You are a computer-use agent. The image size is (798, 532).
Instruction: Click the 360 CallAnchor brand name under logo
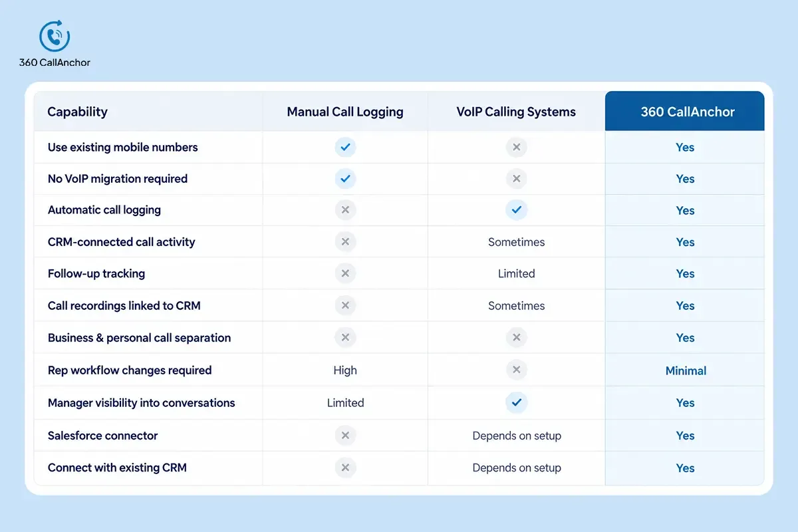(x=55, y=63)
